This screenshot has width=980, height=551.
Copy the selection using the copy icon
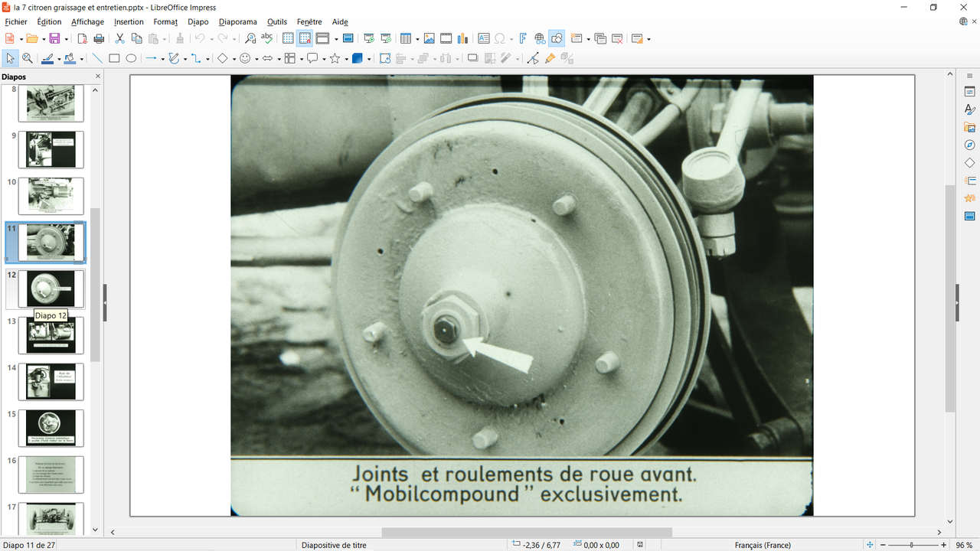click(136, 38)
